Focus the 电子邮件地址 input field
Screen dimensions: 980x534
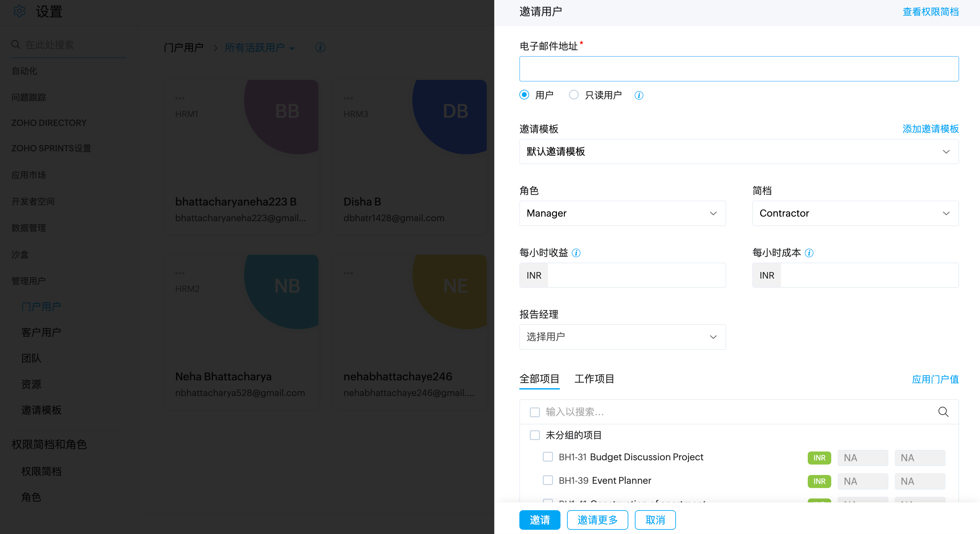[739, 69]
